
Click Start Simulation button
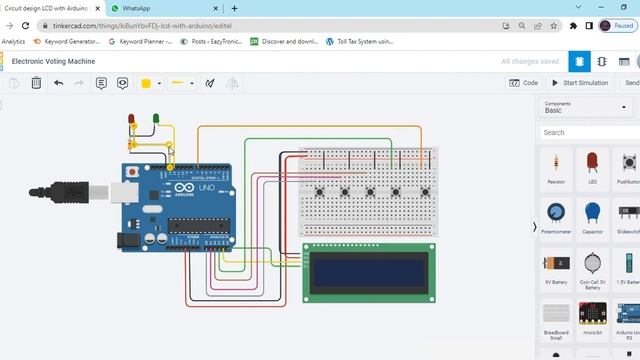click(x=580, y=83)
